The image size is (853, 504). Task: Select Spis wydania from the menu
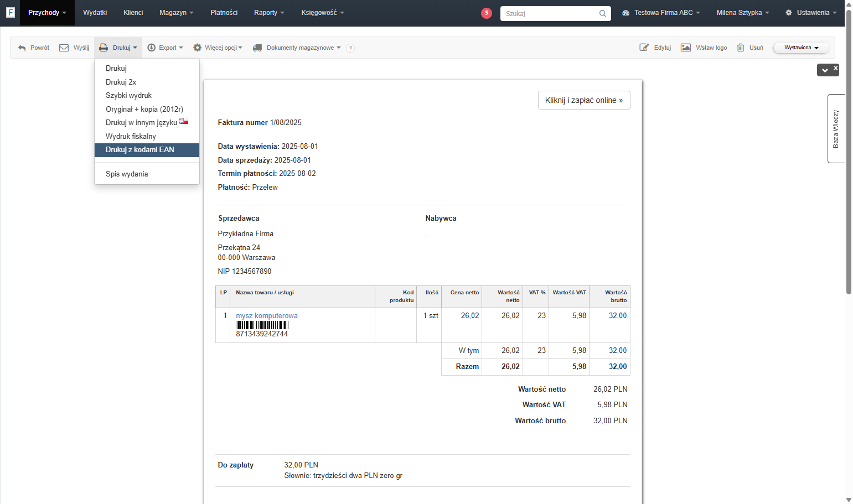[147, 174]
